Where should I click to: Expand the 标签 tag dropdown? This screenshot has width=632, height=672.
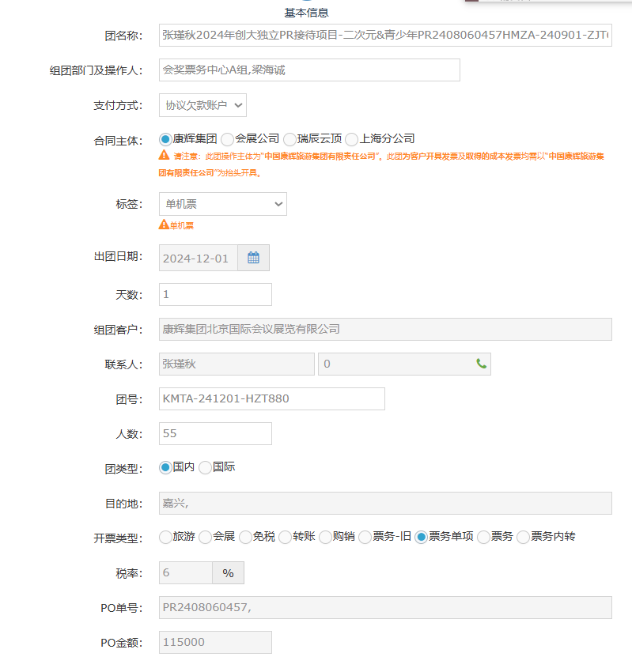[x=222, y=204]
